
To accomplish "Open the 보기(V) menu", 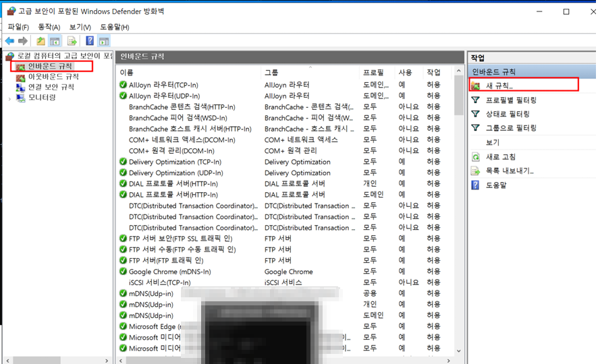I will [80, 27].
